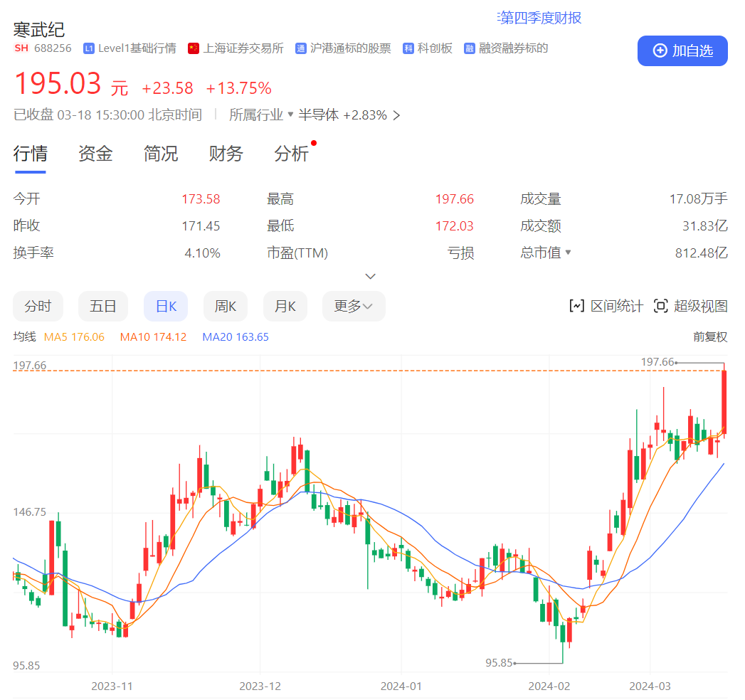Click the 95.85 low marker on chart
Image resolution: width=745 pixels, height=700 pixels.
pos(499,662)
